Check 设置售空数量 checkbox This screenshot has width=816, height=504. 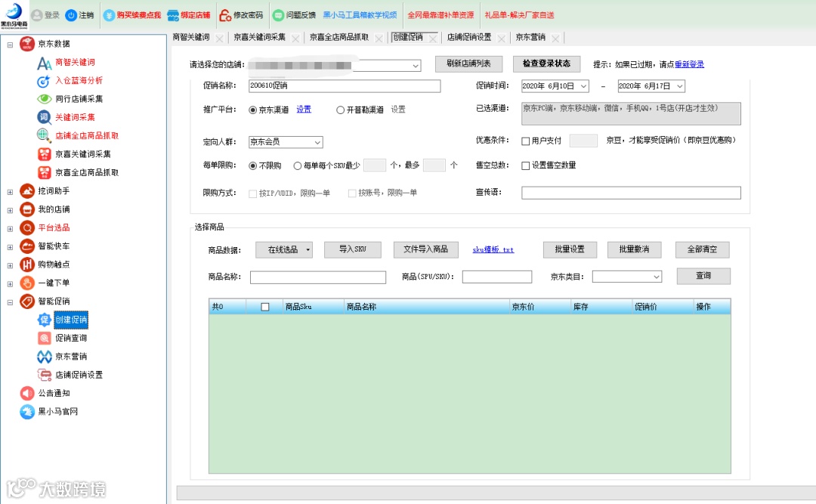[x=526, y=165]
